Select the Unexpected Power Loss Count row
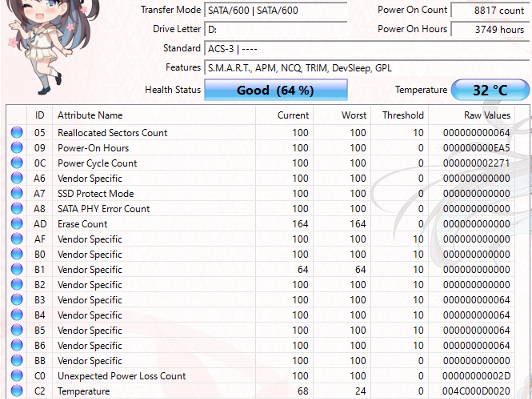The width and height of the screenshot is (532, 399). tap(261, 376)
